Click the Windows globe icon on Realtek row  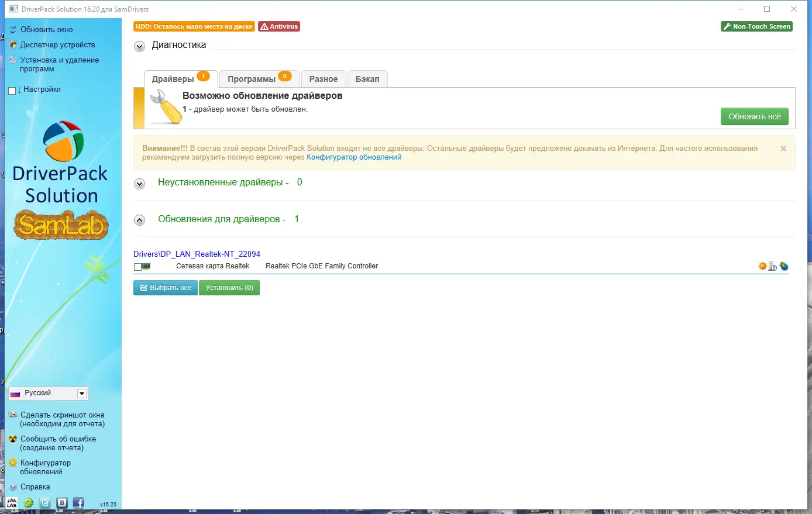pos(784,266)
